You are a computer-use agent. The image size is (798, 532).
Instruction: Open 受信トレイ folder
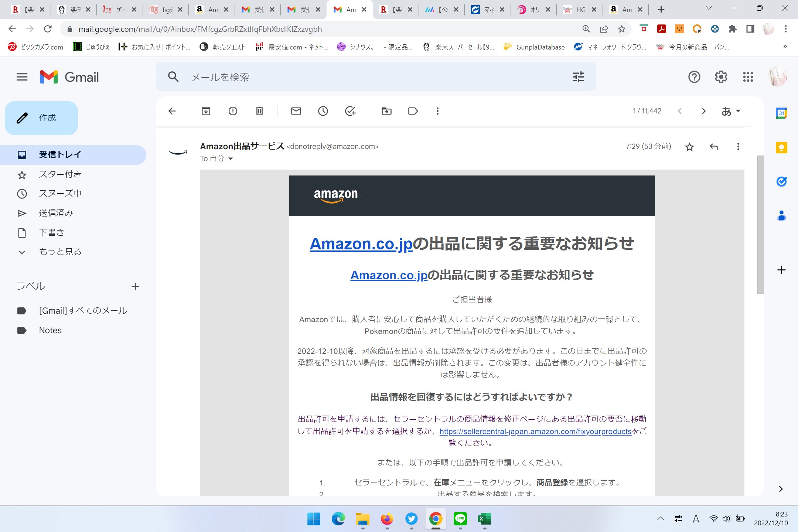pos(73,155)
